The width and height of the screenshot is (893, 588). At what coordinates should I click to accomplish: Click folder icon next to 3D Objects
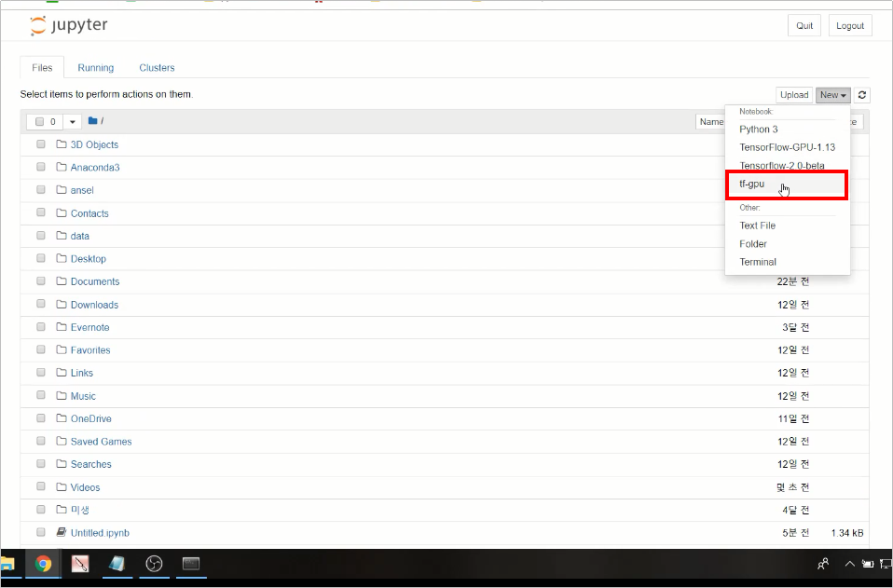(62, 144)
